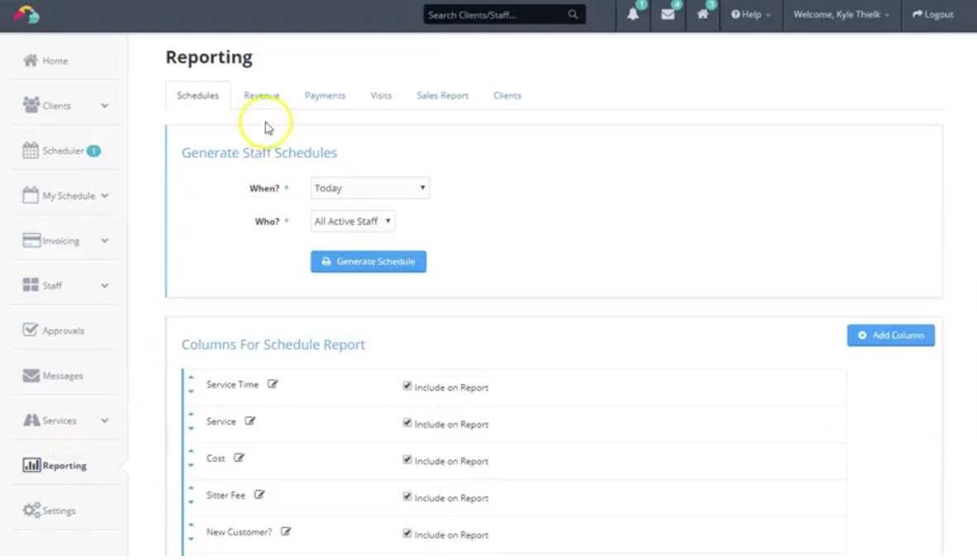This screenshot has width=977, height=560.
Task: Move Service Time column up
Action: click(x=191, y=377)
